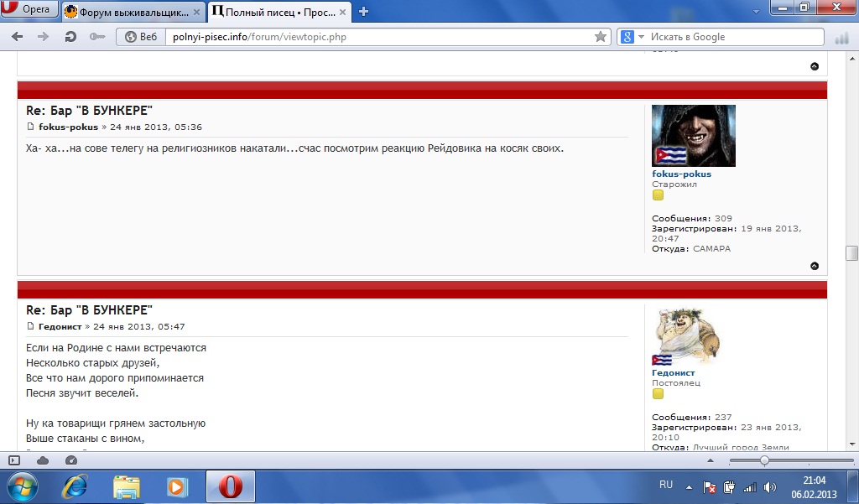Open Гедонист post title Re: Бар
This screenshot has height=504, width=859.
(89, 309)
